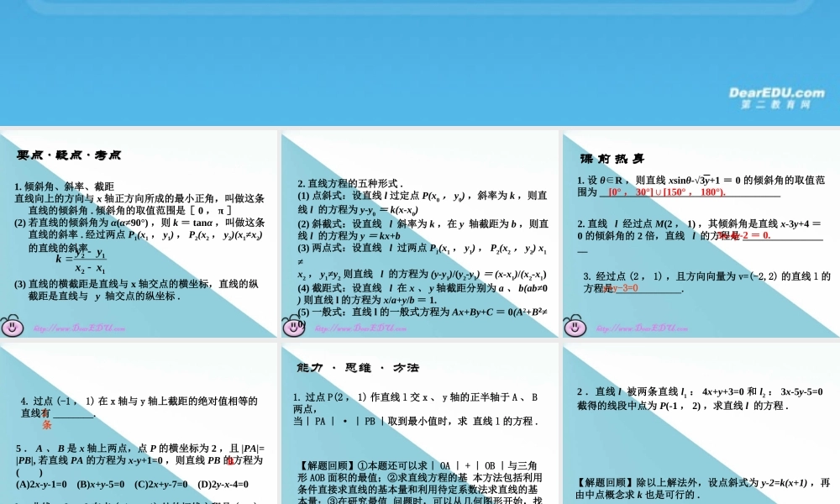Image resolution: width=840 pixels, height=504 pixels.
Task: Click the heading 课前热身
Action: pos(612,159)
